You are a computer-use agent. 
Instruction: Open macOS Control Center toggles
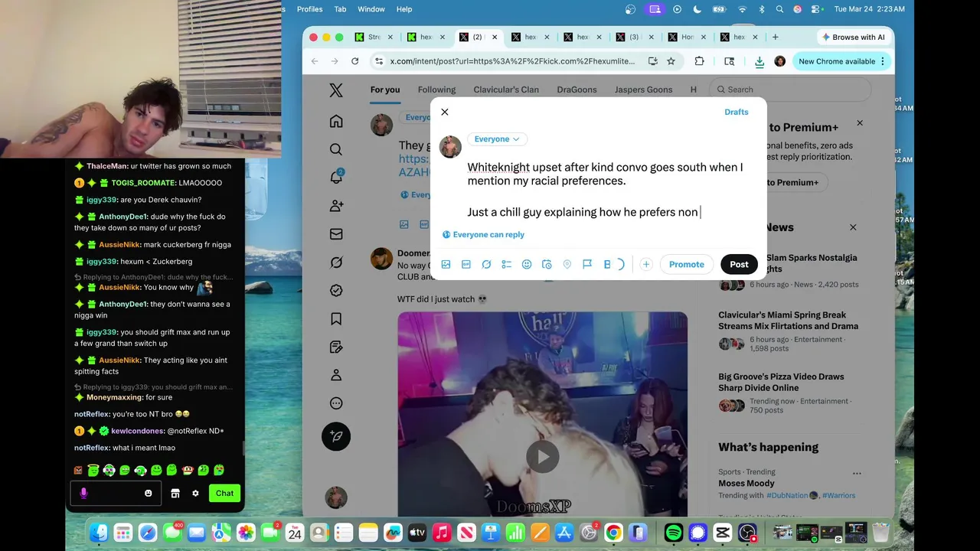coord(816,9)
